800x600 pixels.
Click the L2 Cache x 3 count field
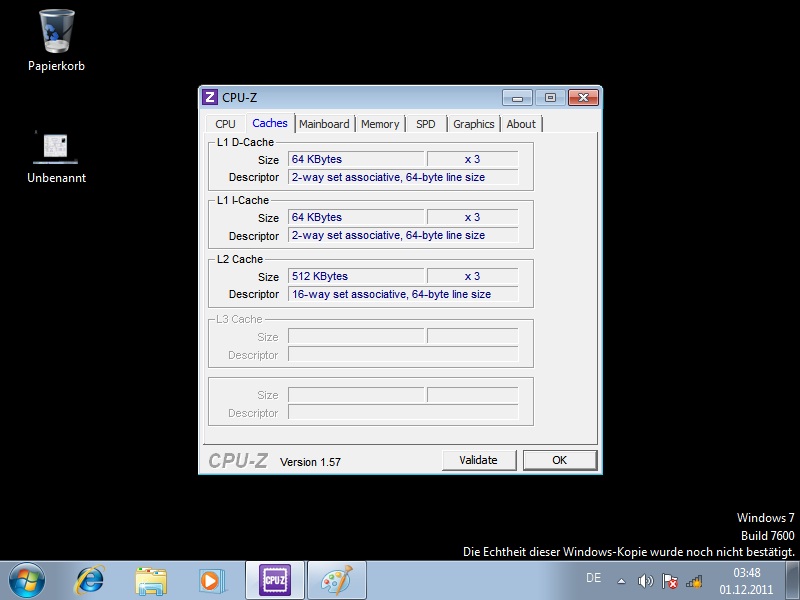[x=472, y=276]
